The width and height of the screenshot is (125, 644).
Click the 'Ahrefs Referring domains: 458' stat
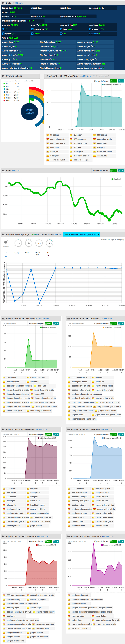tap(91, 64)
